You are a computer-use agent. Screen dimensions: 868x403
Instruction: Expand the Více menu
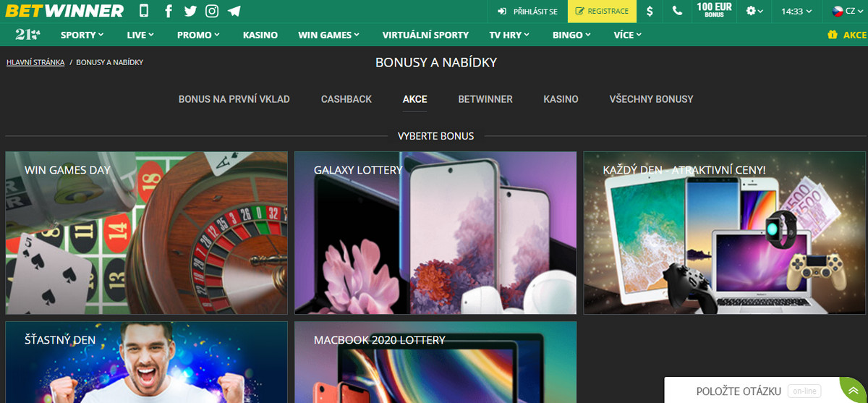[x=626, y=35]
